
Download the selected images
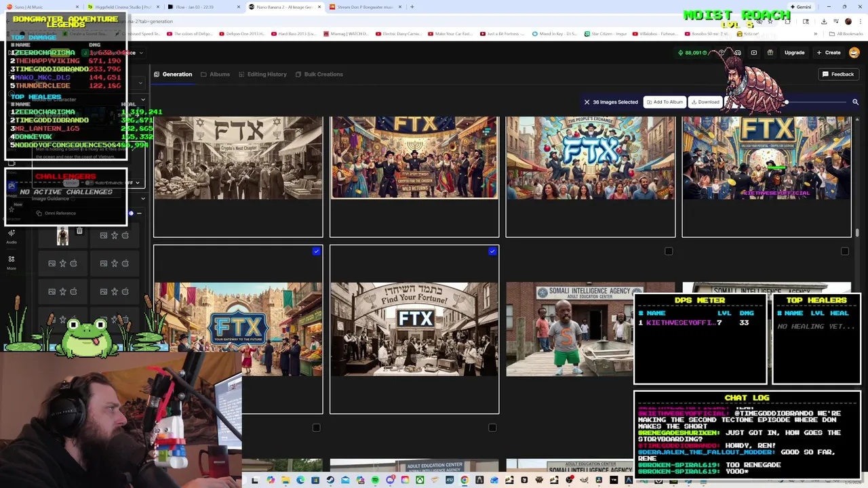pos(705,102)
